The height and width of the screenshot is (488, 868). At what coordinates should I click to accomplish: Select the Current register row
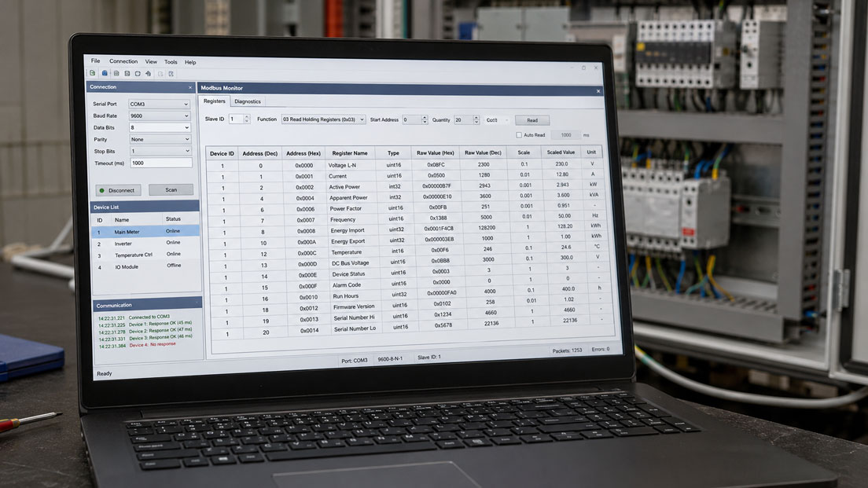[405, 176]
